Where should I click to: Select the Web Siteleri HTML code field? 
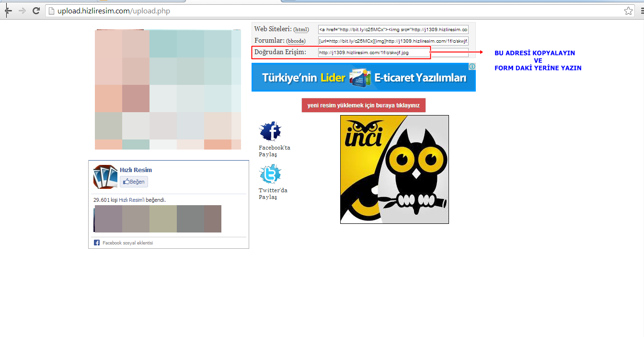[393, 29]
